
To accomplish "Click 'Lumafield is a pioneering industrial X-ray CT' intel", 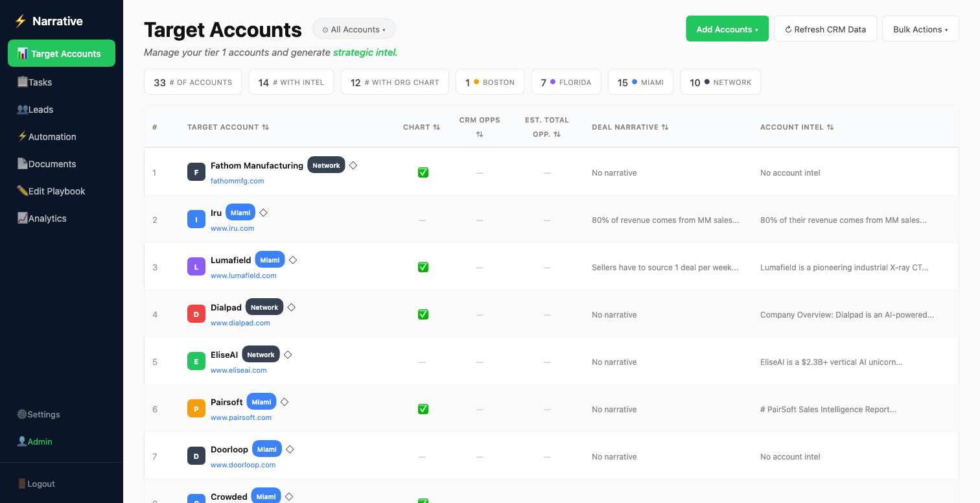I will click(845, 268).
